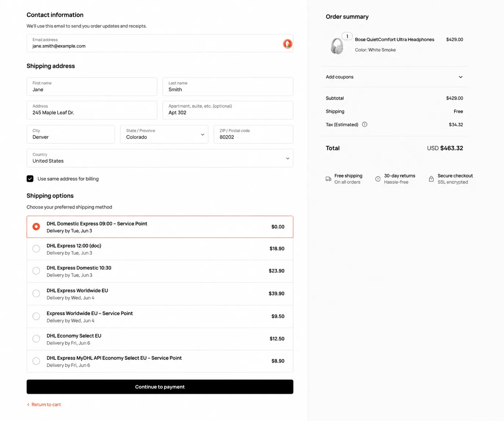Open the Country dropdown
The image size is (504, 421).
click(x=160, y=158)
